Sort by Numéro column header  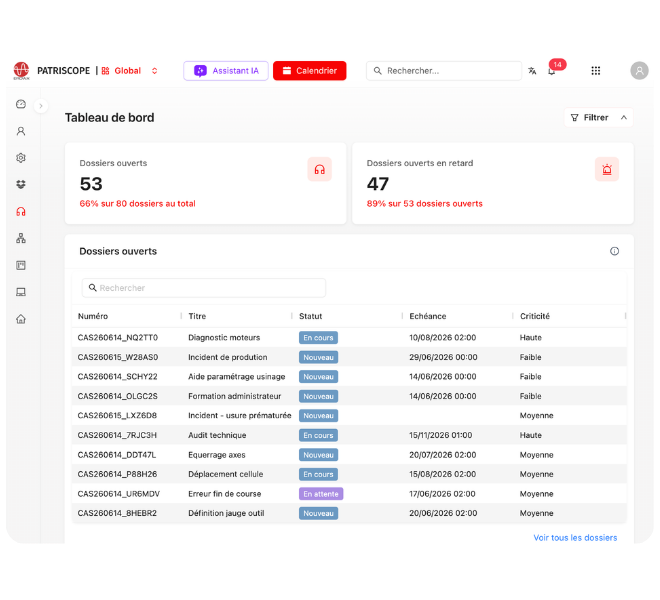(x=93, y=316)
